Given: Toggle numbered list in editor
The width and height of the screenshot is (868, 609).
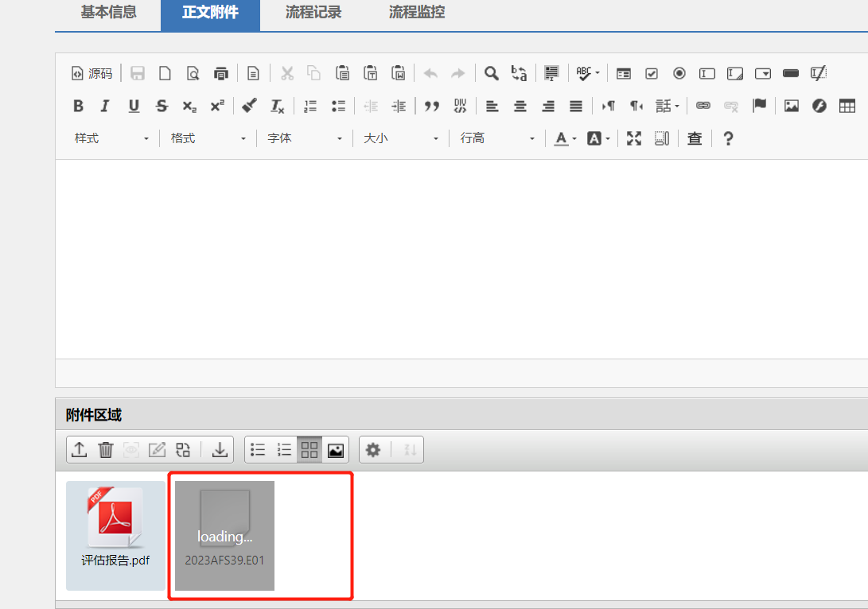Looking at the screenshot, I should (310, 106).
